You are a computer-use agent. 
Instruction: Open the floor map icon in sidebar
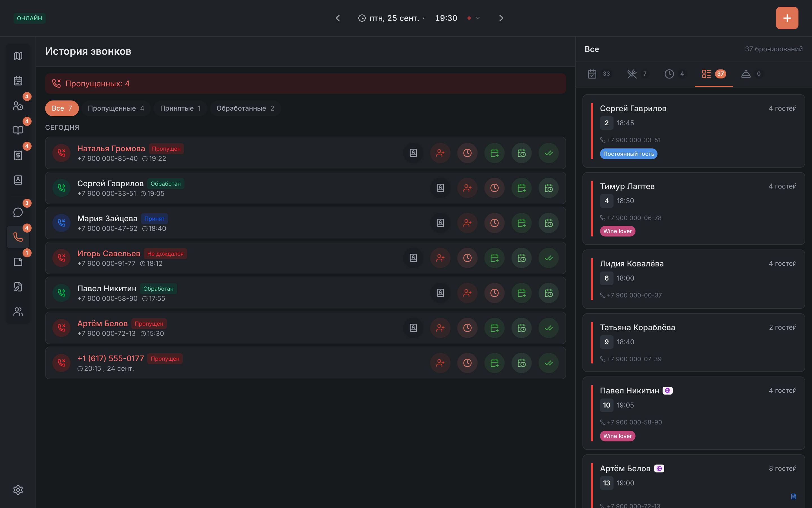pos(18,56)
